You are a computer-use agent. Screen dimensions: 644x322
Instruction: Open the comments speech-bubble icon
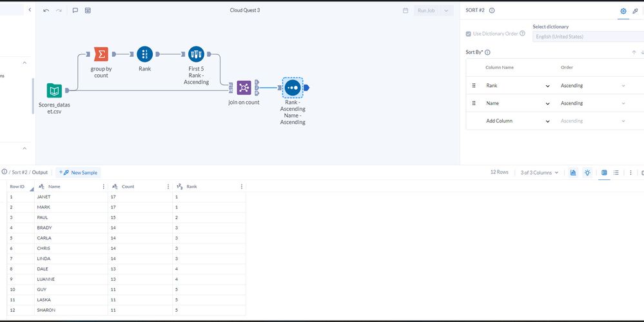75,11
